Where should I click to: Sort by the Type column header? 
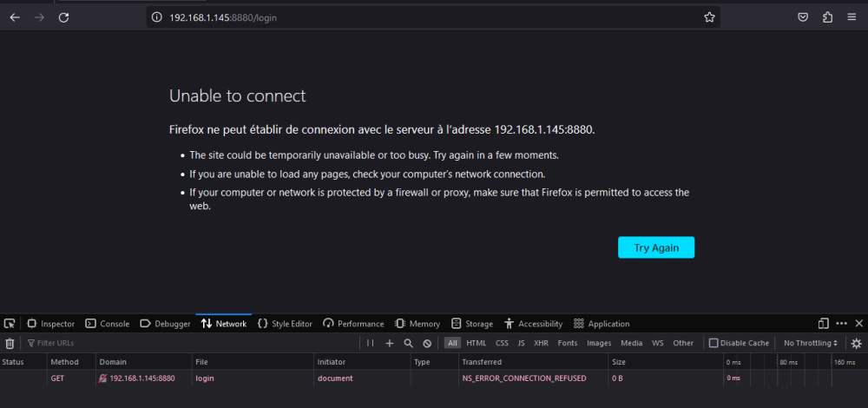[434, 362]
